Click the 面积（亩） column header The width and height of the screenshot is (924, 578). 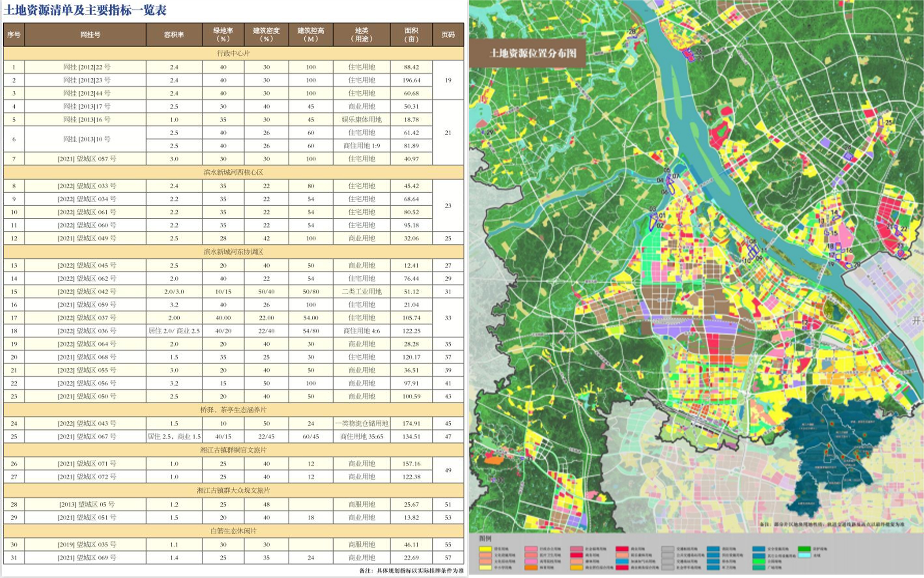point(411,35)
